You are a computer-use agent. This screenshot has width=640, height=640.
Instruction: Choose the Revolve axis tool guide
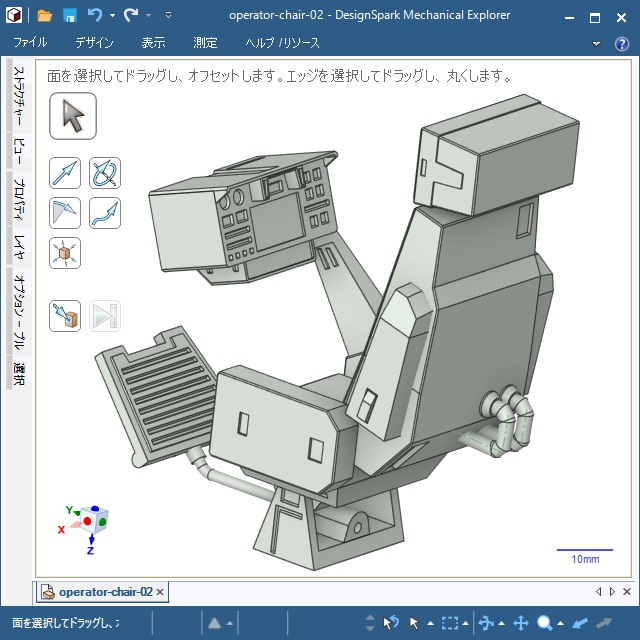[105, 173]
